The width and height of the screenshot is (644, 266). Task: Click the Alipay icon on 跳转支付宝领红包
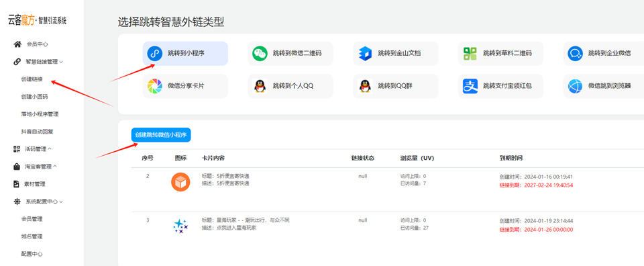[470, 86]
